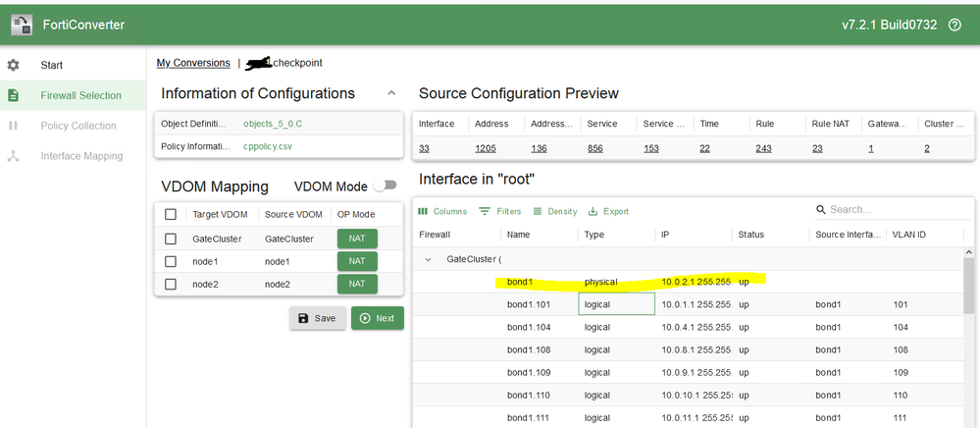
Task: Check the select-all VDOM header checkbox
Action: pyautogui.click(x=170, y=215)
